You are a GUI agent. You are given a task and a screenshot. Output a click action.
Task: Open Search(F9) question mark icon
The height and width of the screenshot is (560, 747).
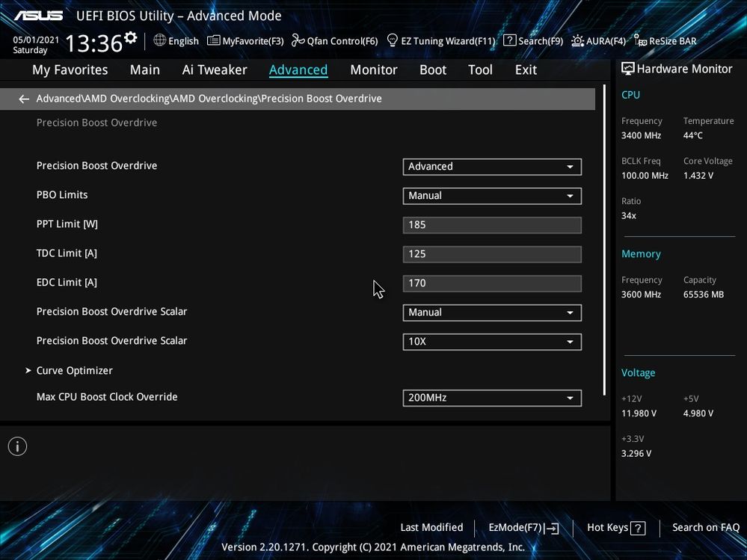(x=509, y=40)
